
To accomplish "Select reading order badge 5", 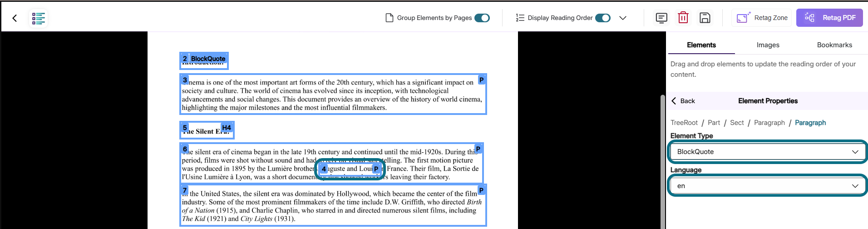I will (185, 128).
